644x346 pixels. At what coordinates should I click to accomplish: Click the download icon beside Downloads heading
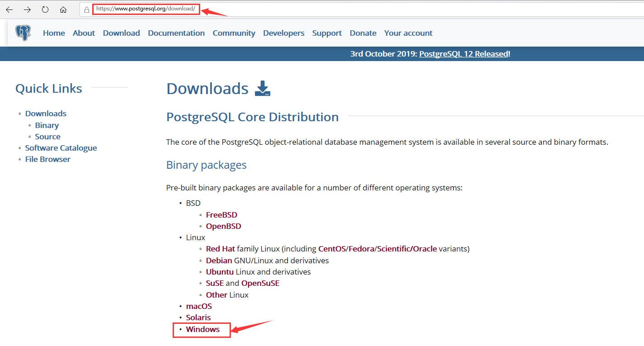(263, 88)
